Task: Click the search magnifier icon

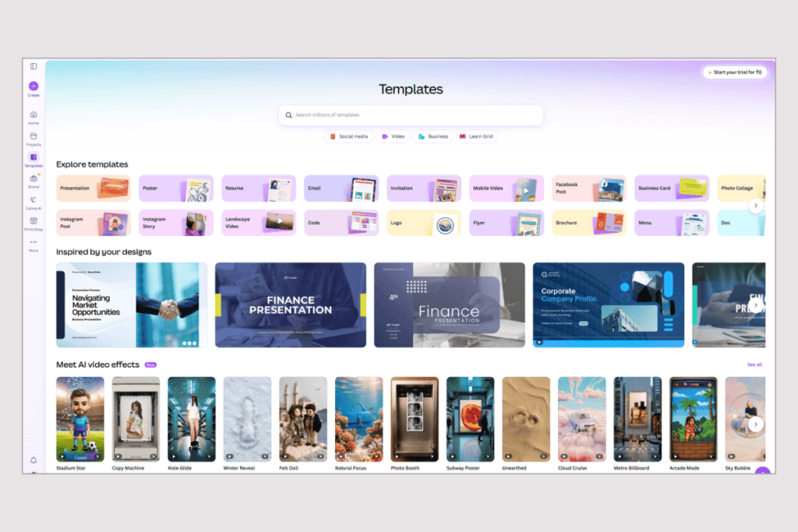Action: coord(288,115)
